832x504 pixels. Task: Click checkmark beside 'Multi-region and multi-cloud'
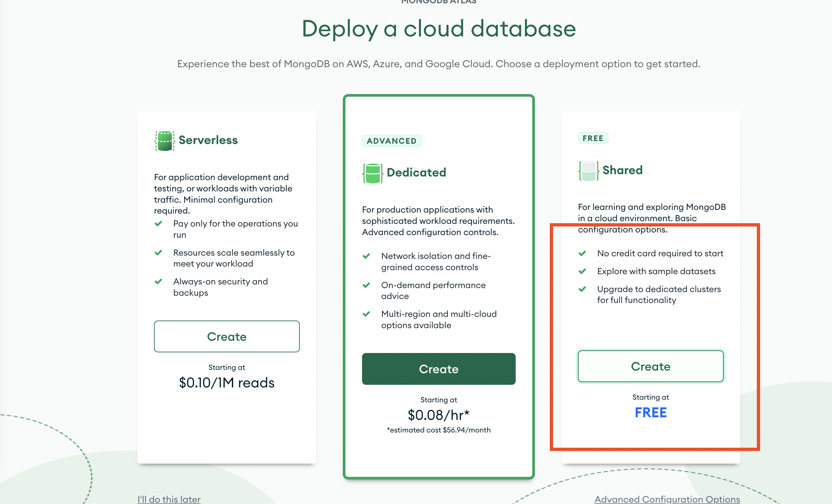(366, 314)
